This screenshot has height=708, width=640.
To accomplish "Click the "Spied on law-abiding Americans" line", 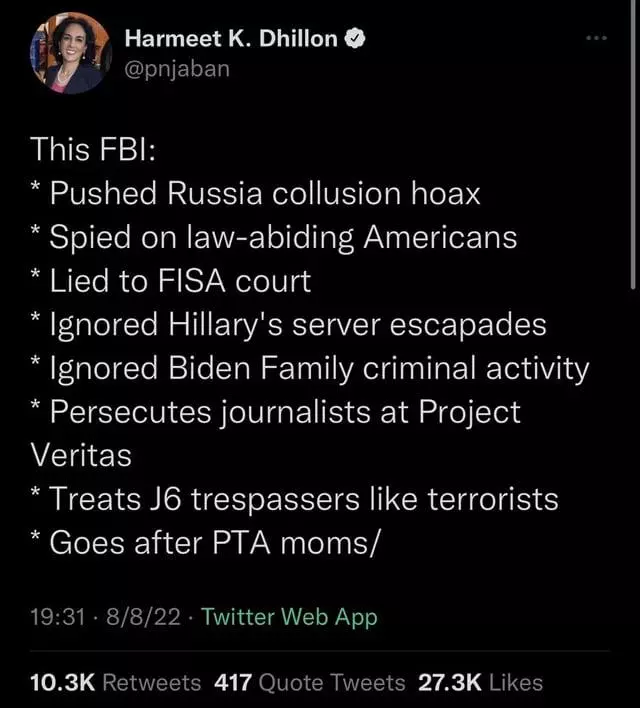I will (x=274, y=237).
